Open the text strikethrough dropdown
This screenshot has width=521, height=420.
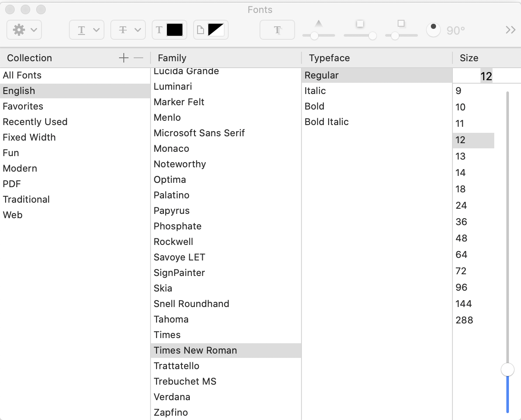pyautogui.click(x=128, y=30)
